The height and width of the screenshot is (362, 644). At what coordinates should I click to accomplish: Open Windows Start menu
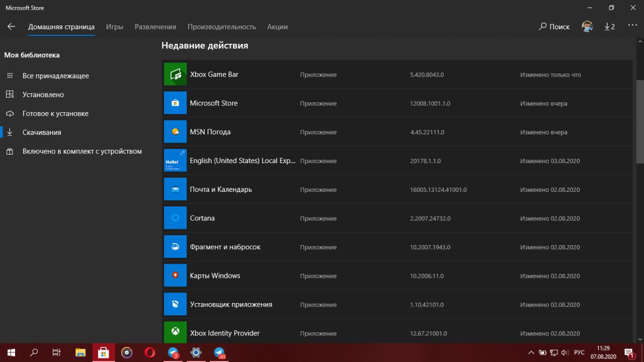[x=11, y=352]
